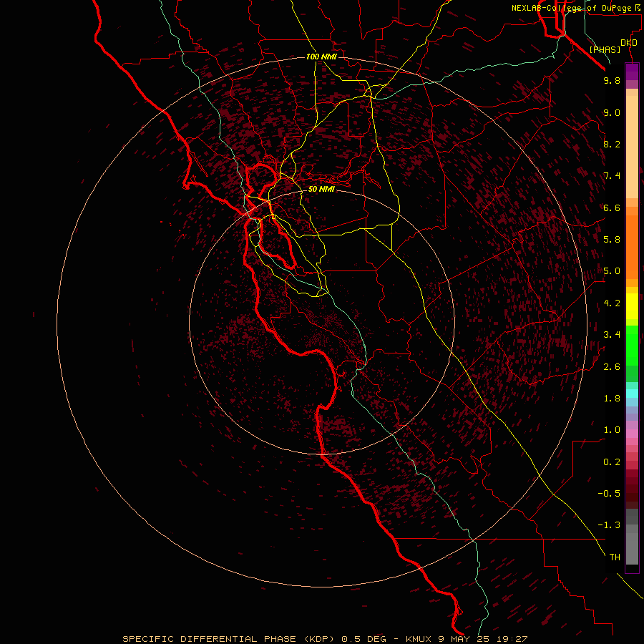Click the 8.2 value on the color scale
Image resolution: width=644 pixels, height=644 pixels.
(x=612, y=145)
